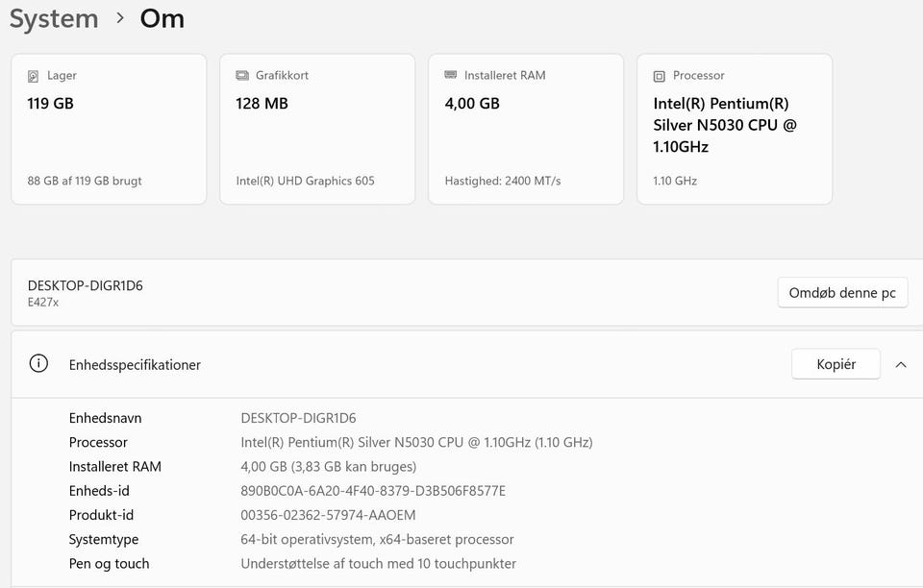The image size is (923, 588).
Task: Open the Installeret RAM 4,00 GB card
Action: tap(526, 129)
